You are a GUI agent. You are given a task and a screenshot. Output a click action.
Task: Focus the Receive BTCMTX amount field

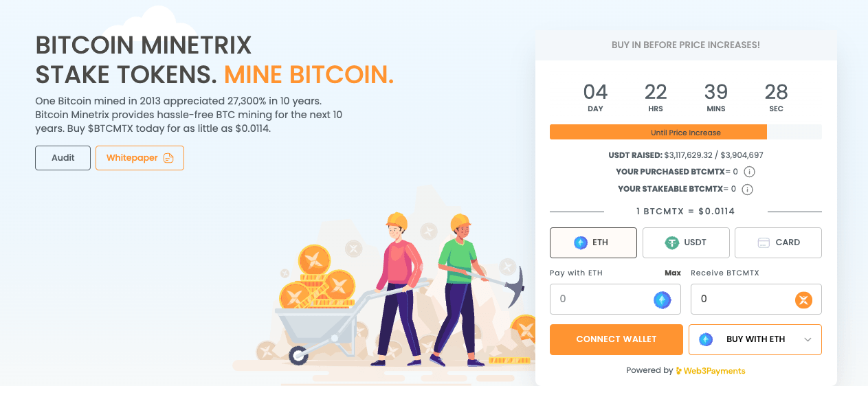tap(755, 299)
